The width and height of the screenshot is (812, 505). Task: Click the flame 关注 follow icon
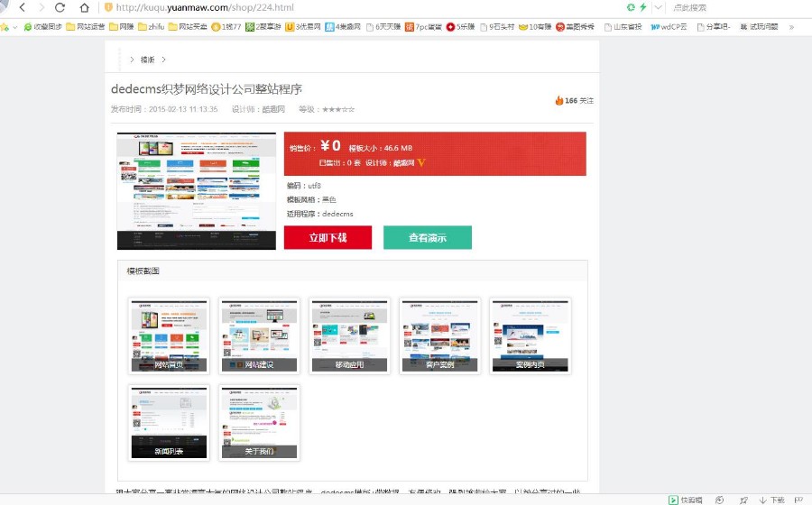tap(559, 100)
